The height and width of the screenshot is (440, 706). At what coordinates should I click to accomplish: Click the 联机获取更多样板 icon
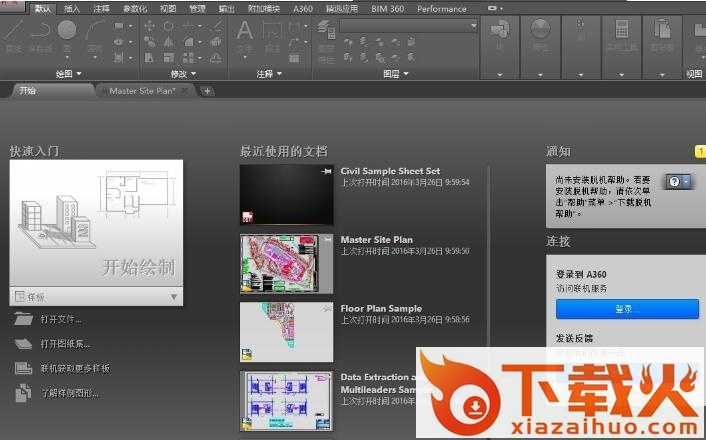coord(24,368)
